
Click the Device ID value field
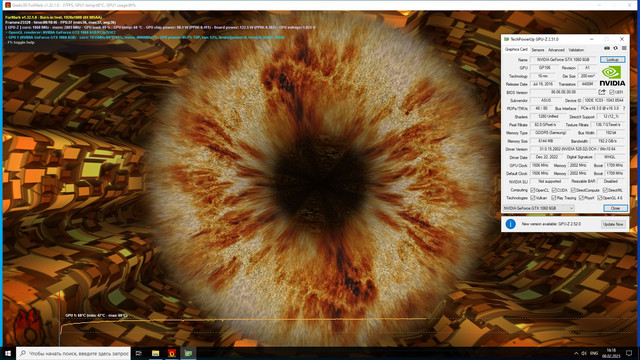click(x=604, y=100)
